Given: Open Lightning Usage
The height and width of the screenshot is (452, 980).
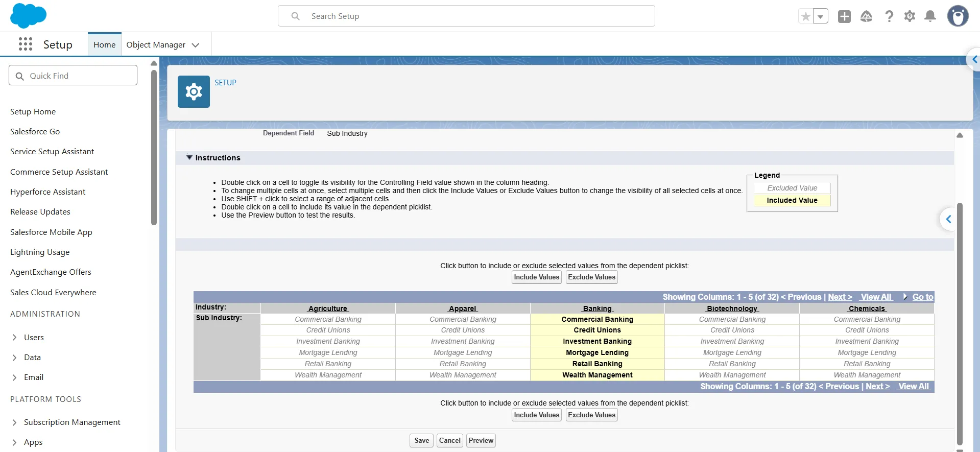Looking at the screenshot, I should [x=40, y=252].
